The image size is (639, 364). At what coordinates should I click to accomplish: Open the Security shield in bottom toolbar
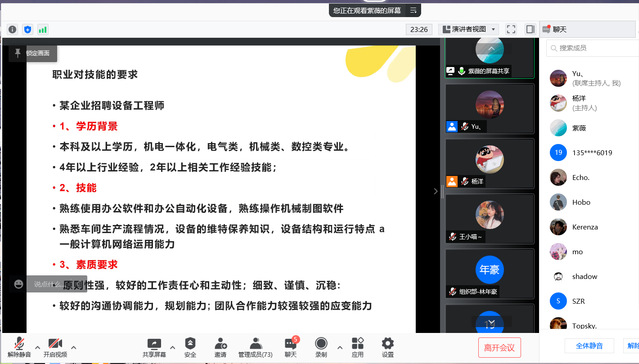click(190, 347)
